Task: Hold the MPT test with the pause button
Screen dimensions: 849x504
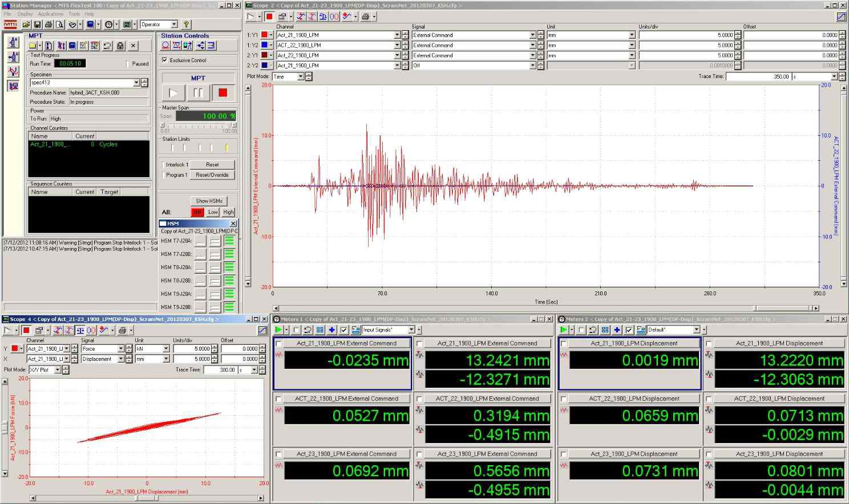Action: point(198,92)
